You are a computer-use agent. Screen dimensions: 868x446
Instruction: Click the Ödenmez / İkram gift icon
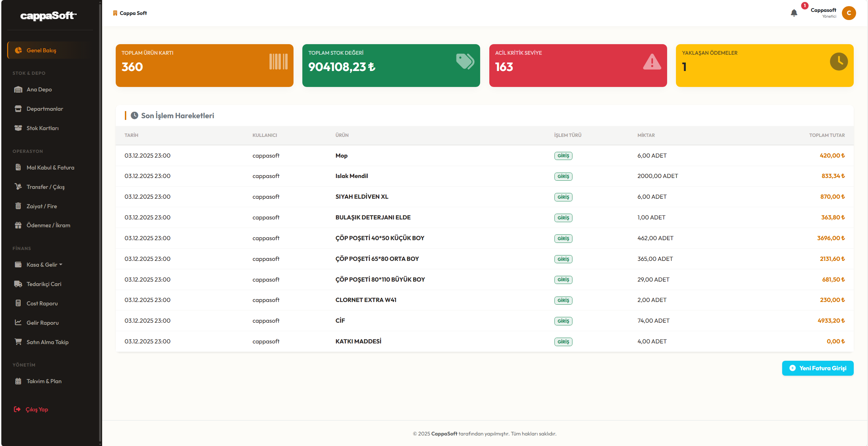point(19,225)
